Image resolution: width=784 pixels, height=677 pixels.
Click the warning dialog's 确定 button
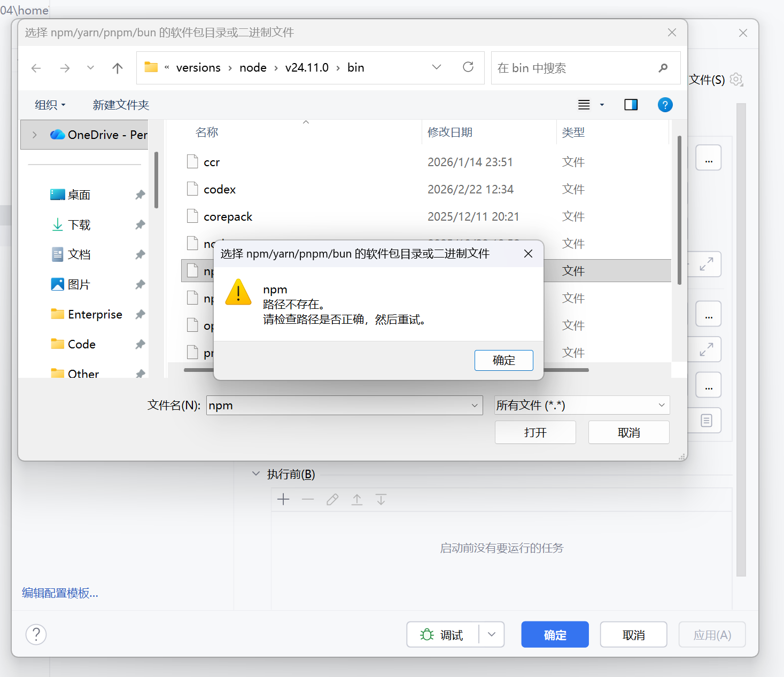(503, 360)
